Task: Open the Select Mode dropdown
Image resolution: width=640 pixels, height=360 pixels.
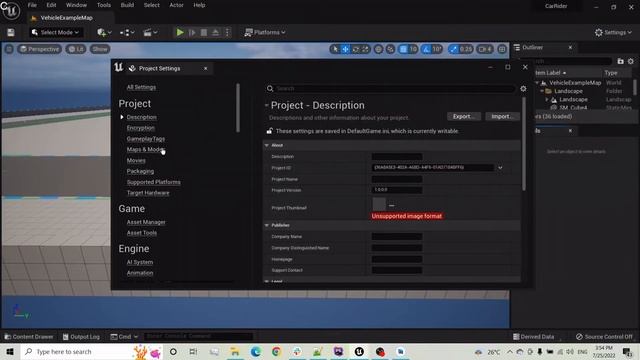Action: click(x=55, y=32)
